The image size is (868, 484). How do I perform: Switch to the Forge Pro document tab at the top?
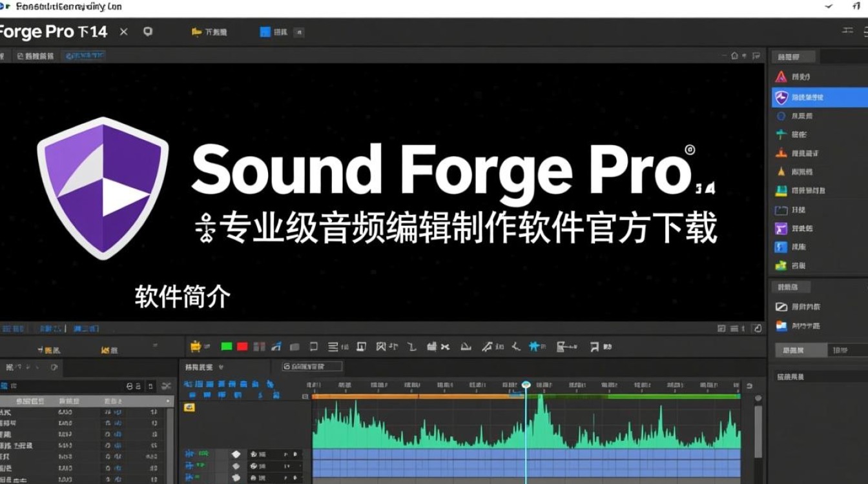[x=55, y=31]
